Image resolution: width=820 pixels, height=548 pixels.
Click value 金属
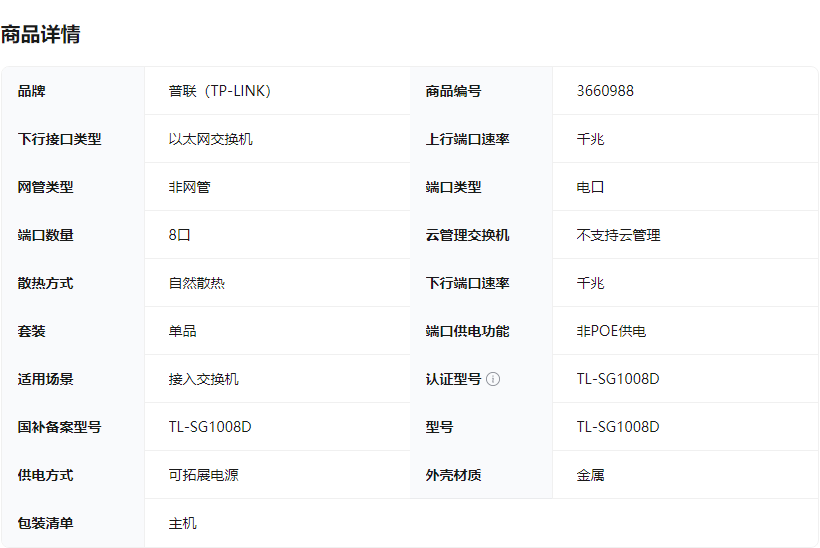[x=590, y=475]
